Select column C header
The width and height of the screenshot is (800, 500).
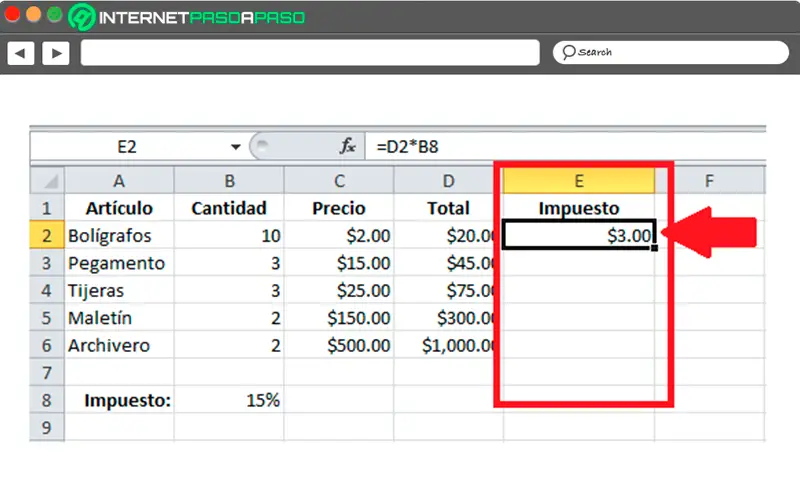pos(339,181)
